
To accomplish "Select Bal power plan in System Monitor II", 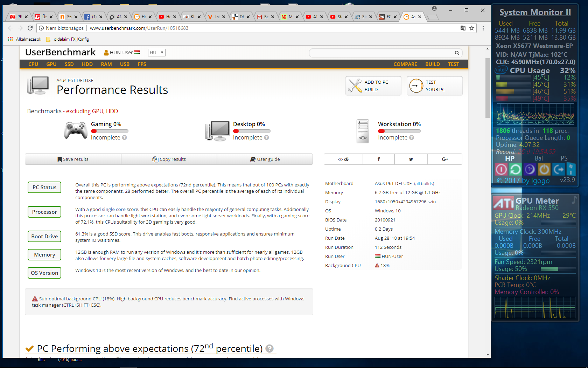I will coord(539,158).
